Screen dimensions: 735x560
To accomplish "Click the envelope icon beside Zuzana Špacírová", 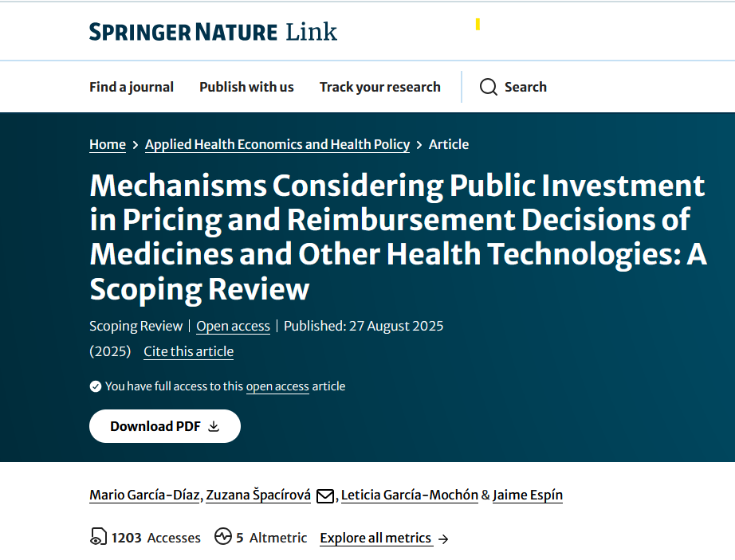I will (x=325, y=495).
